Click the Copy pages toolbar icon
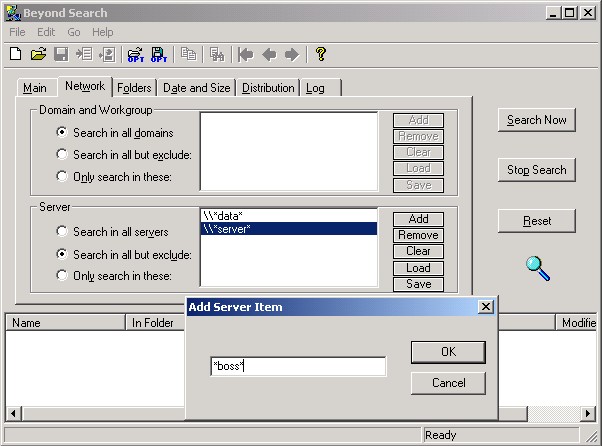 click(x=188, y=54)
